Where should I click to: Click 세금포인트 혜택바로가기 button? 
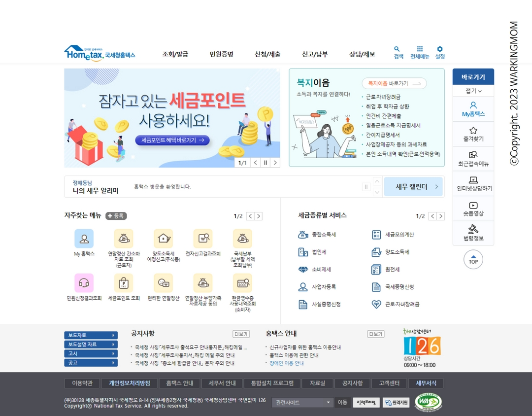tap(172, 140)
